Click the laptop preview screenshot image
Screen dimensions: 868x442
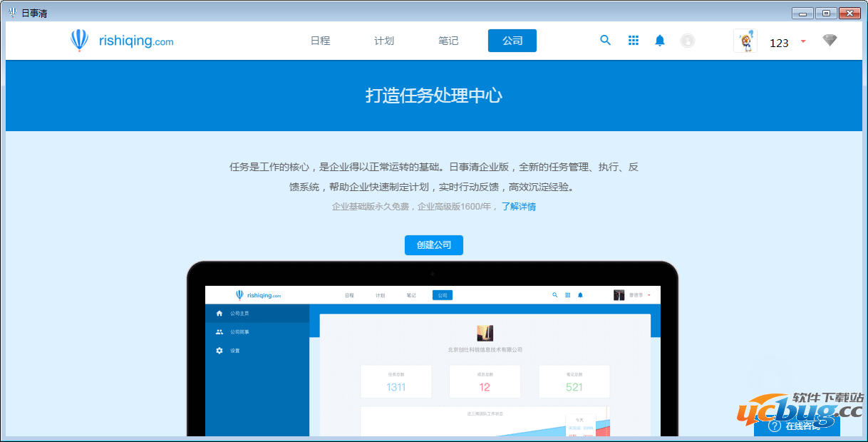(432, 356)
